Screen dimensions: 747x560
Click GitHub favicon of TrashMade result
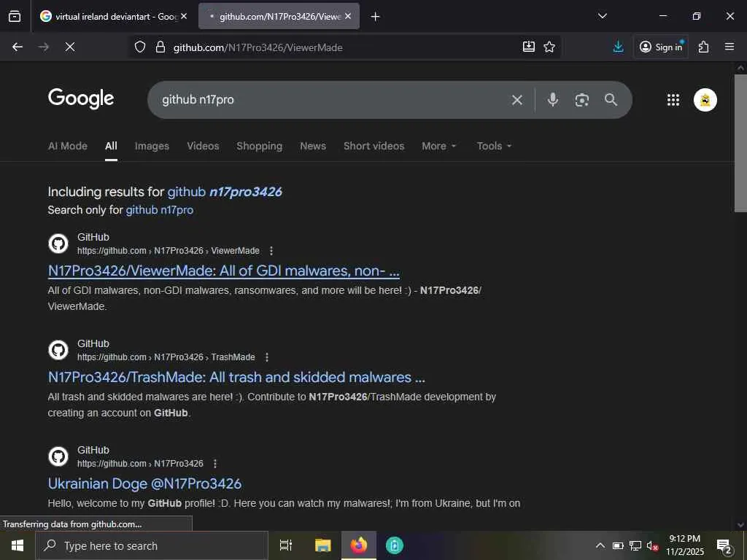point(58,351)
